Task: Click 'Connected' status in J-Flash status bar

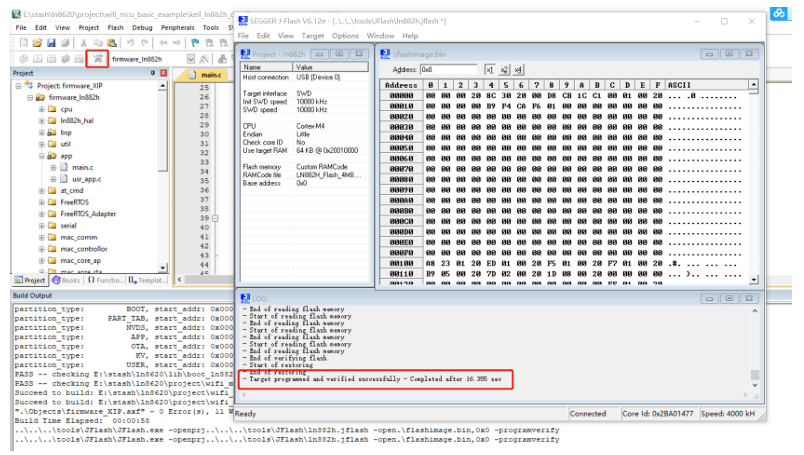Action: point(588,413)
